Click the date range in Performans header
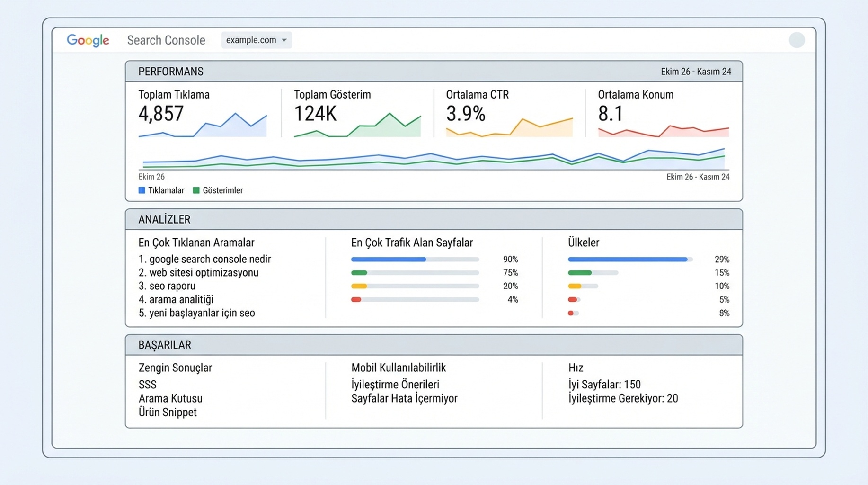 696,72
